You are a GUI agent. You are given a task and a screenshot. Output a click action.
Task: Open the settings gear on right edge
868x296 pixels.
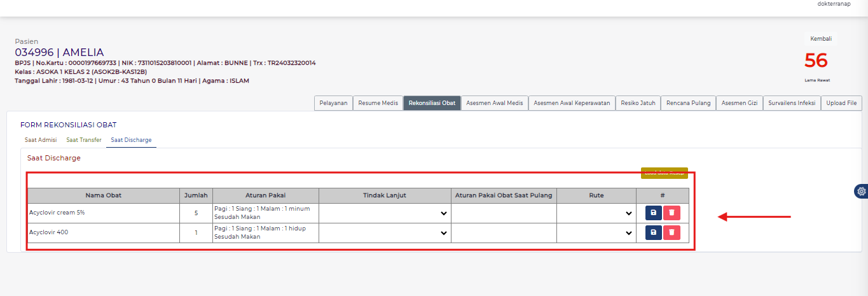point(861,191)
